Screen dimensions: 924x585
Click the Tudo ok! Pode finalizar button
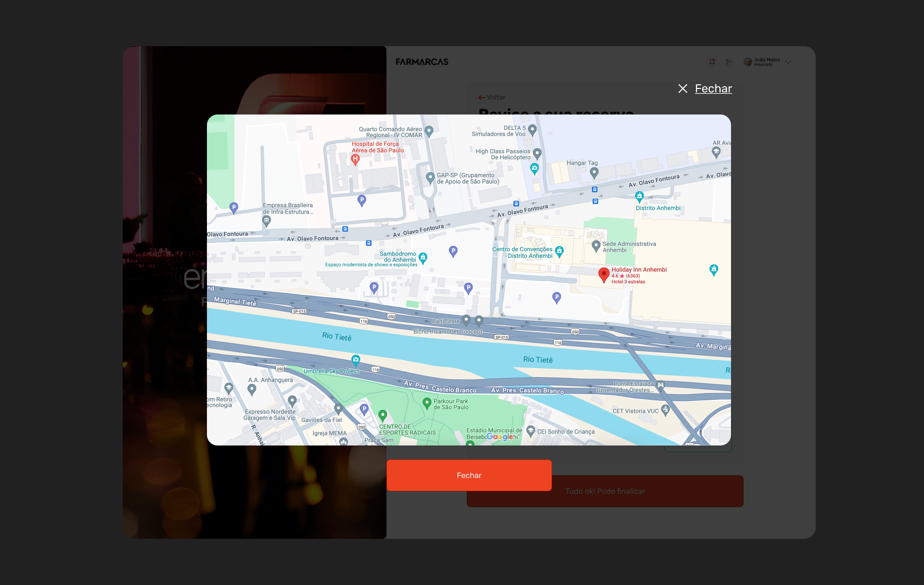click(x=605, y=491)
